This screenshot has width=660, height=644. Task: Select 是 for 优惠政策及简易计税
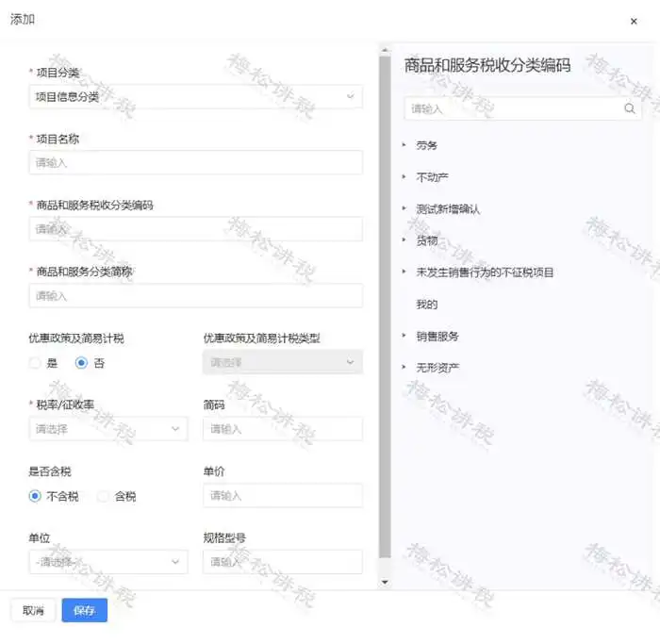[x=36, y=363]
